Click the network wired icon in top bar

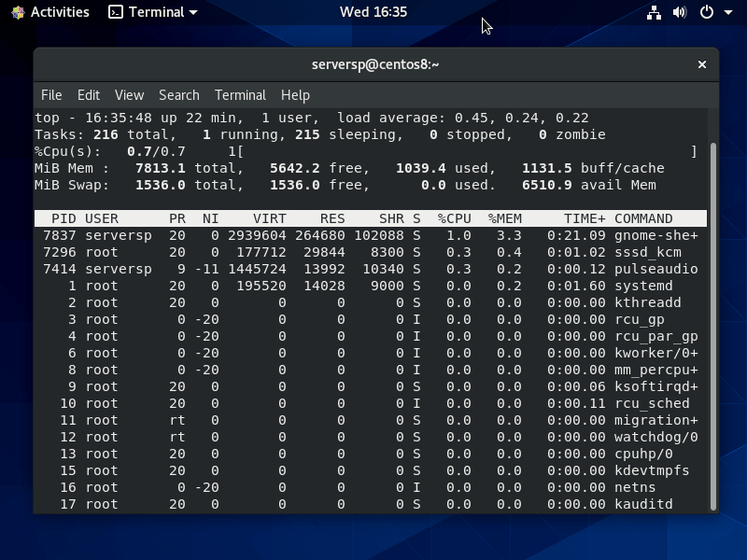click(x=655, y=12)
